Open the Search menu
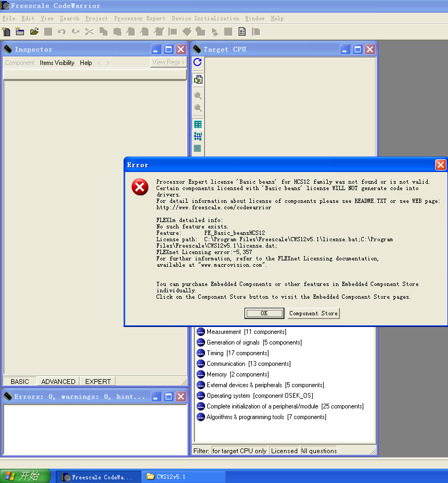Screen dimensions: 448x483 point(69,19)
